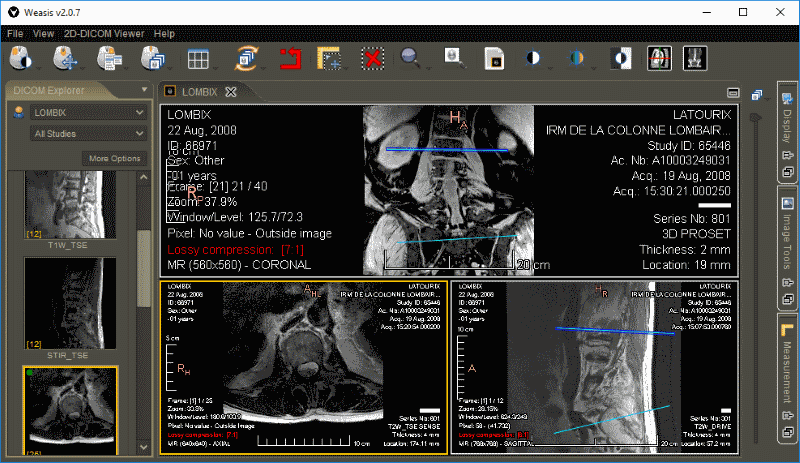This screenshot has width=800, height=463.
Task: Select the coronal MR view pane
Action: [449, 190]
